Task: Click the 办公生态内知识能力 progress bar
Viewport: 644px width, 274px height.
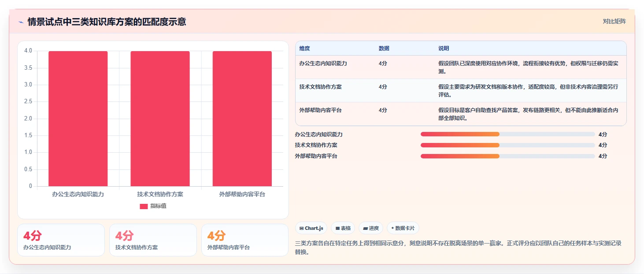Action: (x=507, y=134)
